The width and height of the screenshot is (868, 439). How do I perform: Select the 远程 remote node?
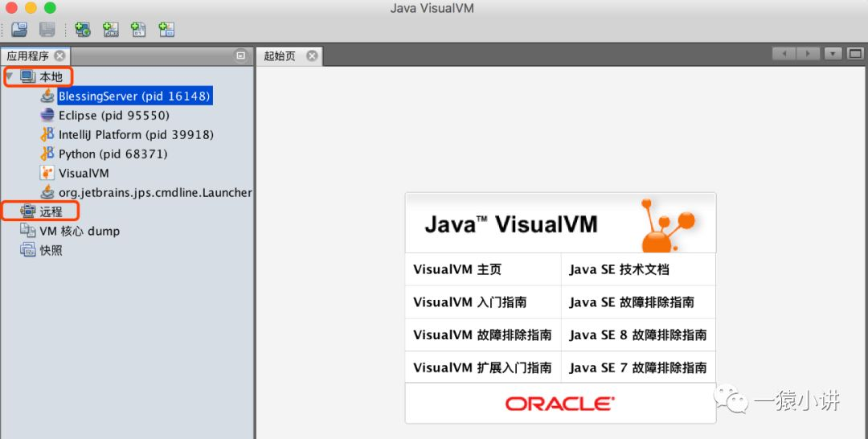click(x=51, y=211)
